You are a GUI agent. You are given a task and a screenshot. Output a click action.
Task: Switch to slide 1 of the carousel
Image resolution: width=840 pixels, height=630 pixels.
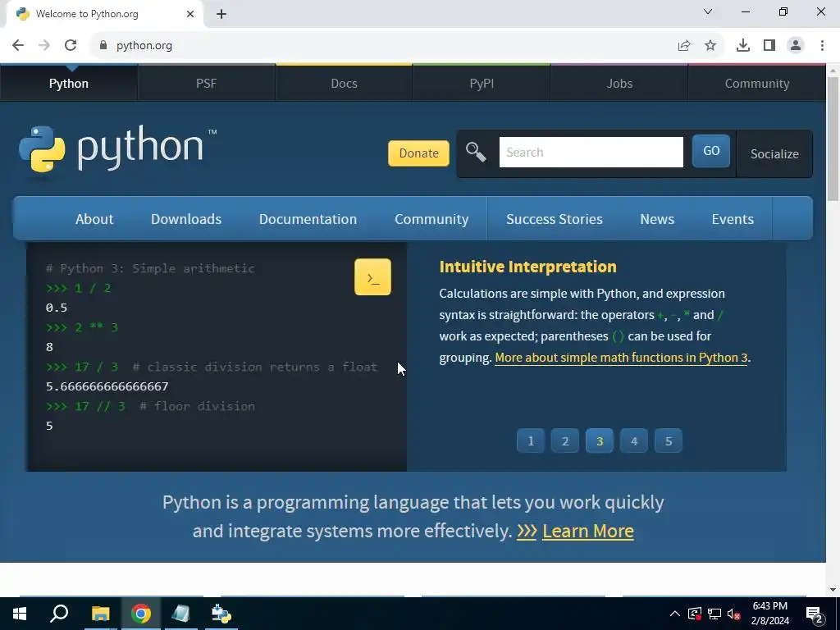click(x=531, y=441)
